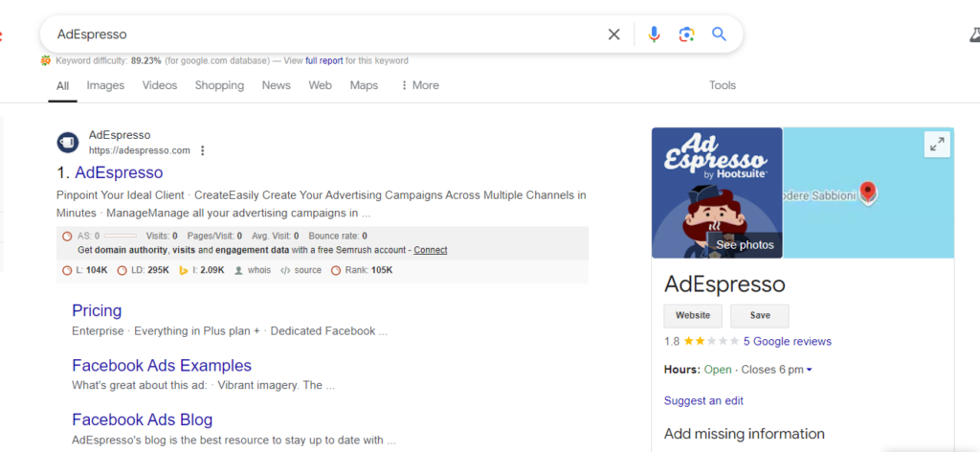Click the Add missing information heading
This screenshot has width=980, height=452.
pyautogui.click(x=745, y=434)
